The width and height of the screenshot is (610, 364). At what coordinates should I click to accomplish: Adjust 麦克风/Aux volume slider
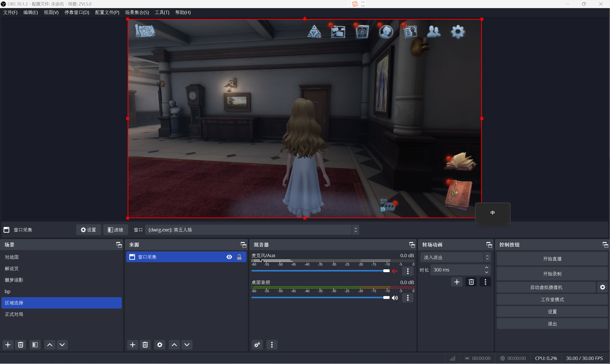[320, 271]
